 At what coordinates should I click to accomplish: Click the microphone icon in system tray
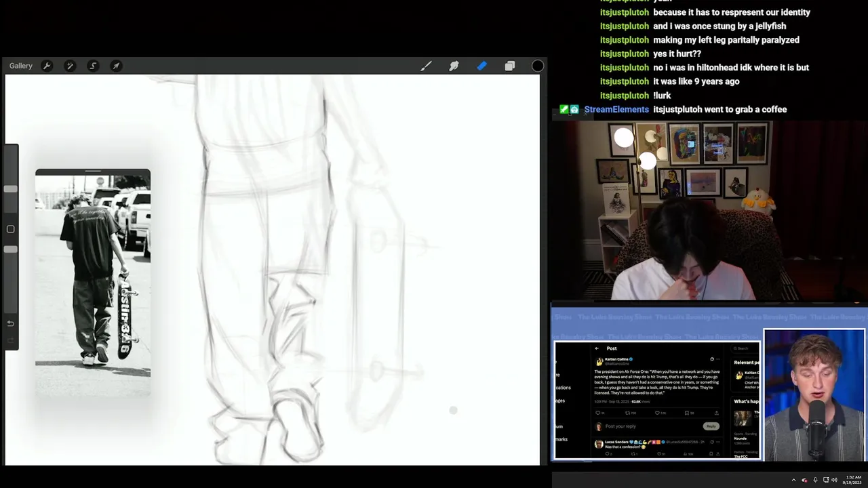click(x=815, y=480)
